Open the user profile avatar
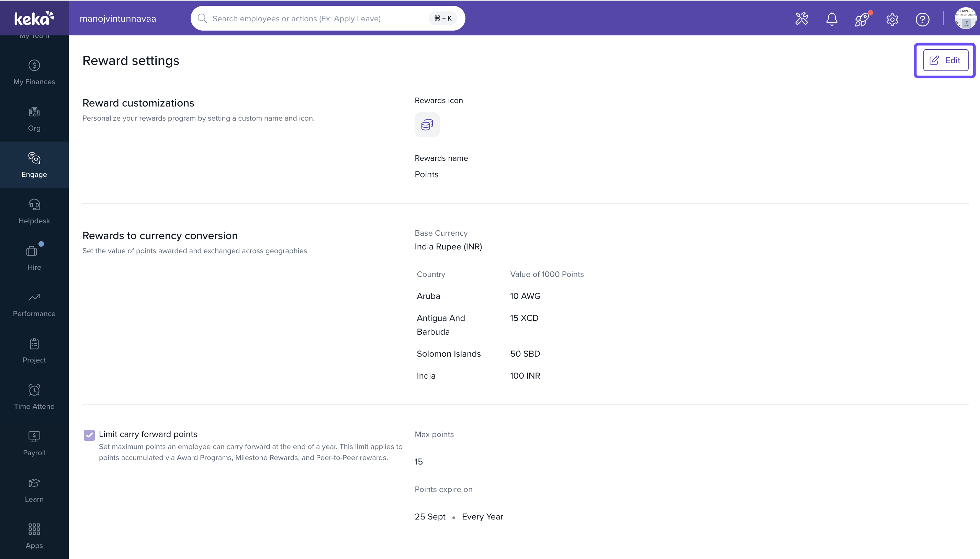Image resolution: width=980 pixels, height=559 pixels. pos(965,19)
